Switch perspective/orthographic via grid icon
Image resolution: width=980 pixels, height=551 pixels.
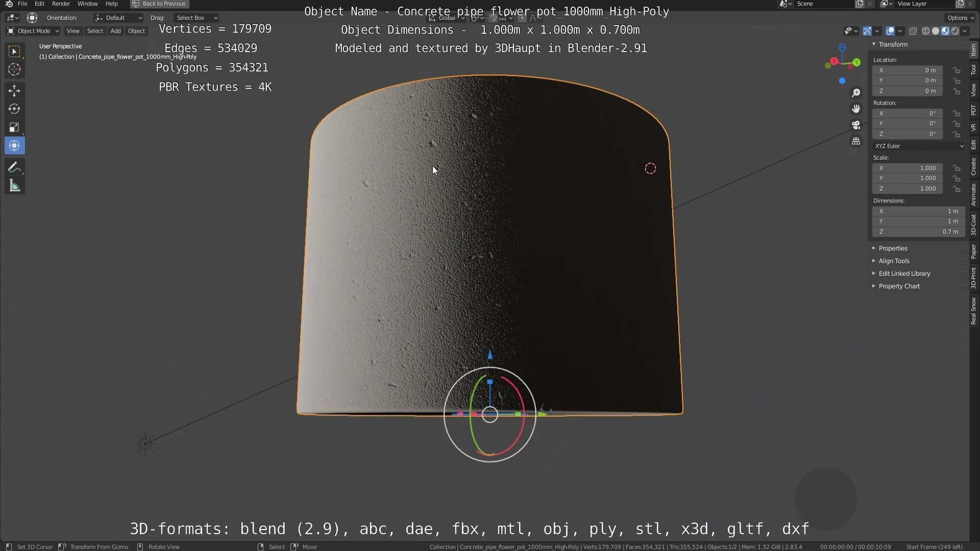pyautogui.click(x=856, y=141)
